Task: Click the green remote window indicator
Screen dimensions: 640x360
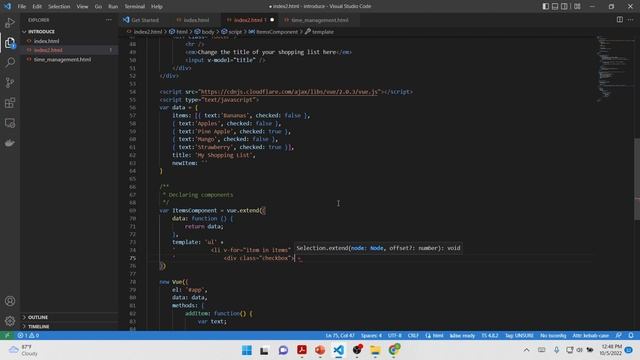Action: coord(7,335)
